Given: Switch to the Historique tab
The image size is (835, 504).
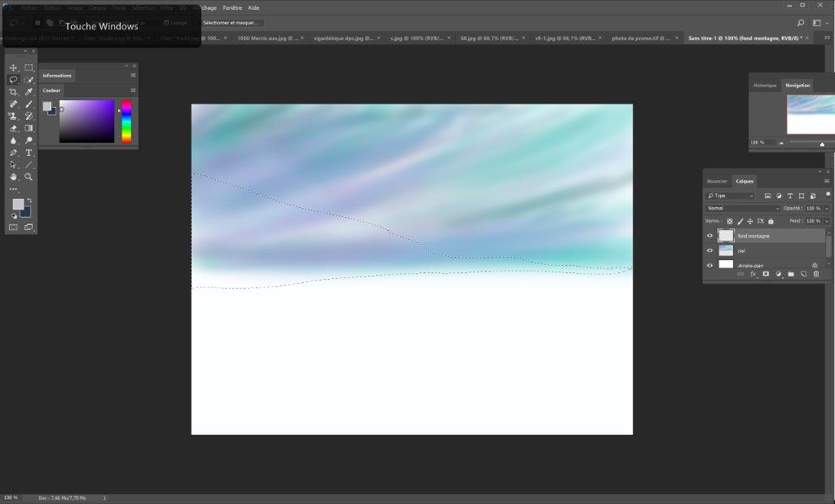Looking at the screenshot, I should tap(765, 85).
